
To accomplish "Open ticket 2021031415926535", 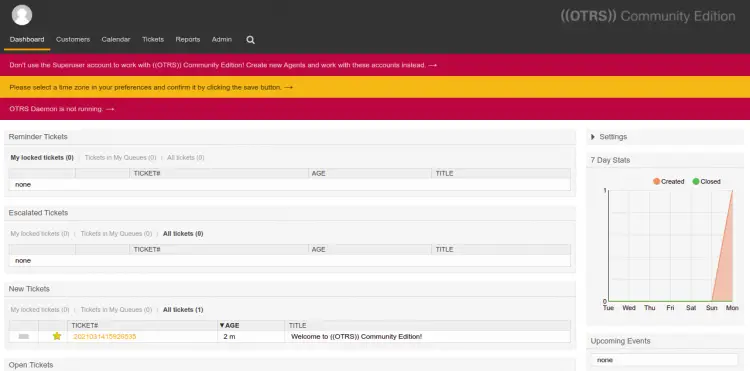I will [105, 337].
